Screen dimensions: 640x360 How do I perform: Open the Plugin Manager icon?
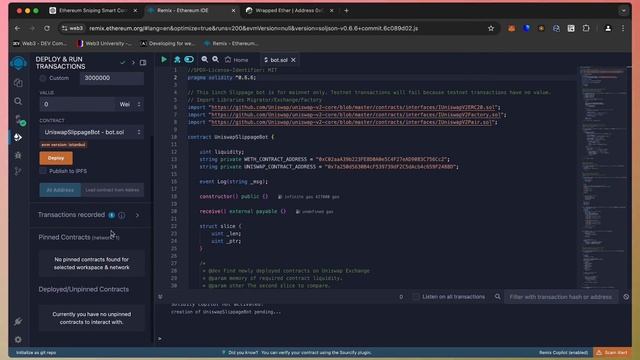point(18,322)
